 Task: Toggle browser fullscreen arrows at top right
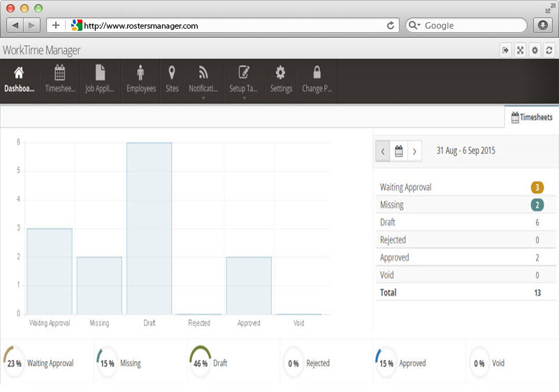(550, 8)
